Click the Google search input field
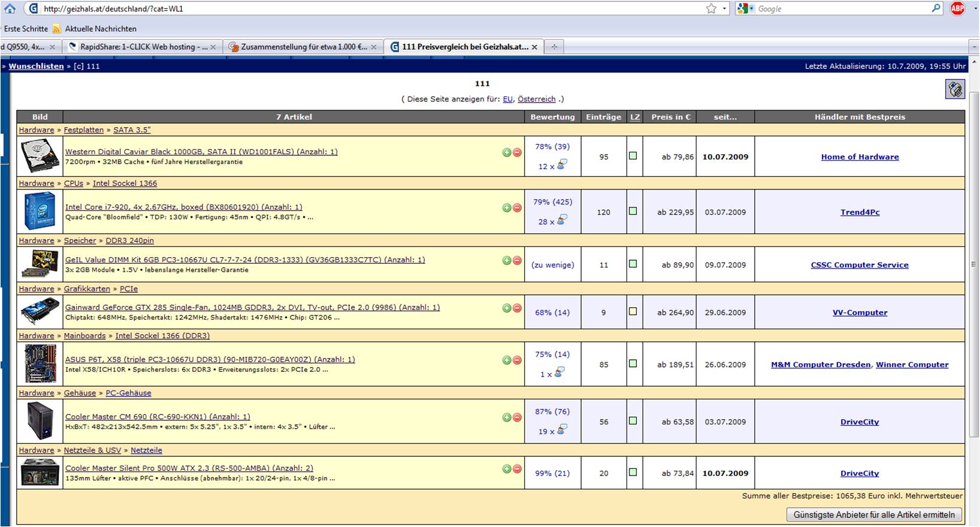The width and height of the screenshot is (980, 527). (x=843, y=8)
